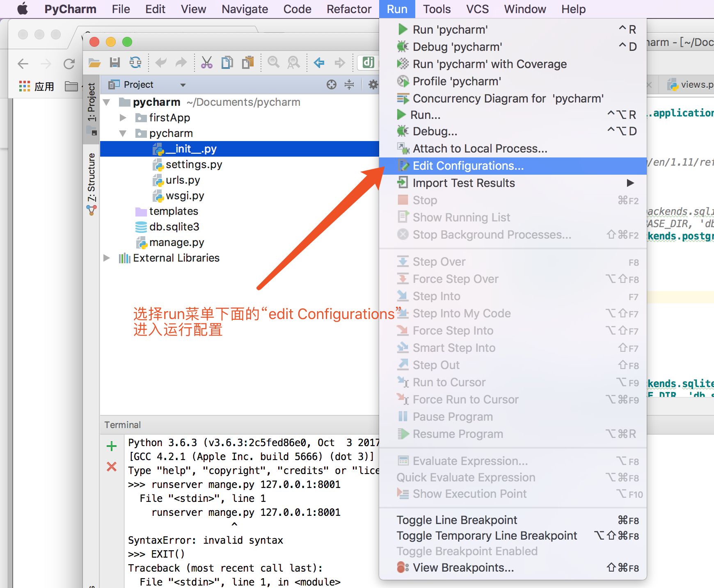The width and height of the screenshot is (714, 588).
Task: Open the View menu
Action: pos(193,9)
